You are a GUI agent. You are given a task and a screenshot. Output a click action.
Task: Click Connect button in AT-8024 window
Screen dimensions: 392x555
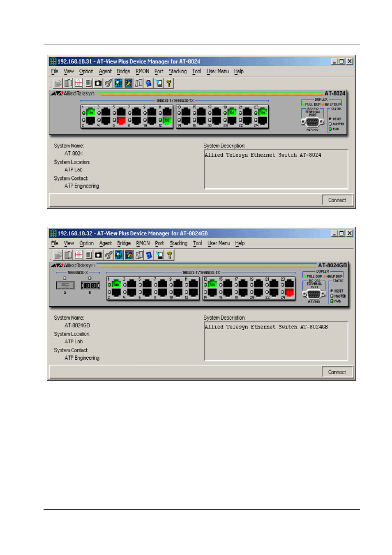click(337, 200)
